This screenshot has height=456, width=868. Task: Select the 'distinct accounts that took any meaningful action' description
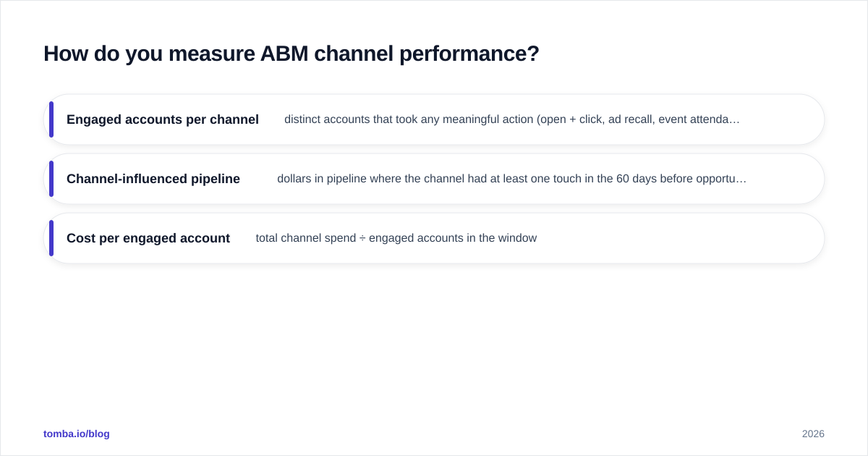tap(512, 119)
